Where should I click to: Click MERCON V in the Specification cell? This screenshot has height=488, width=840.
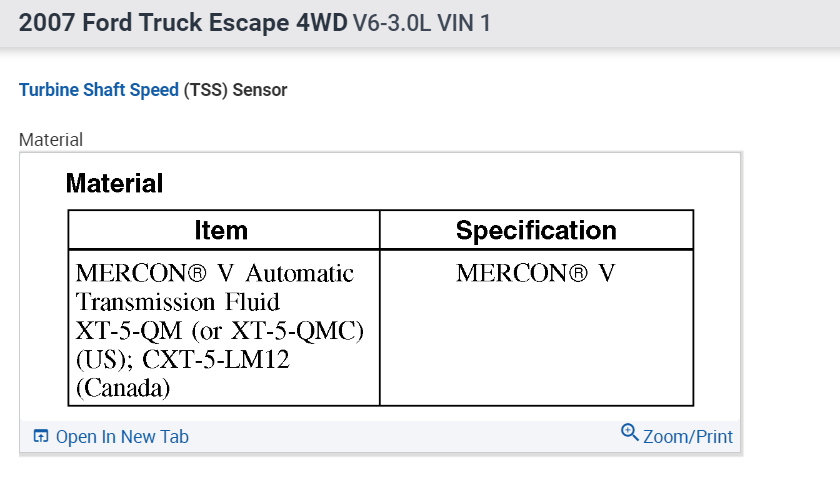535,273
